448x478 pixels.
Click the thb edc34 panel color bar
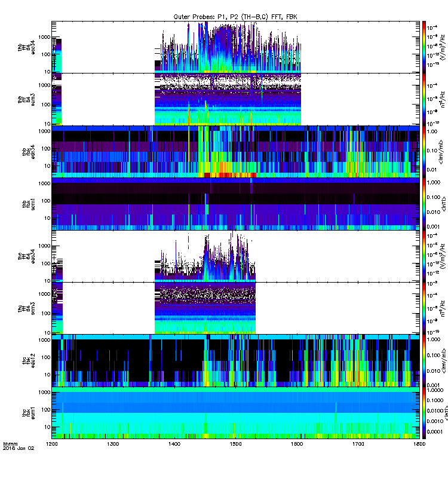424,152
